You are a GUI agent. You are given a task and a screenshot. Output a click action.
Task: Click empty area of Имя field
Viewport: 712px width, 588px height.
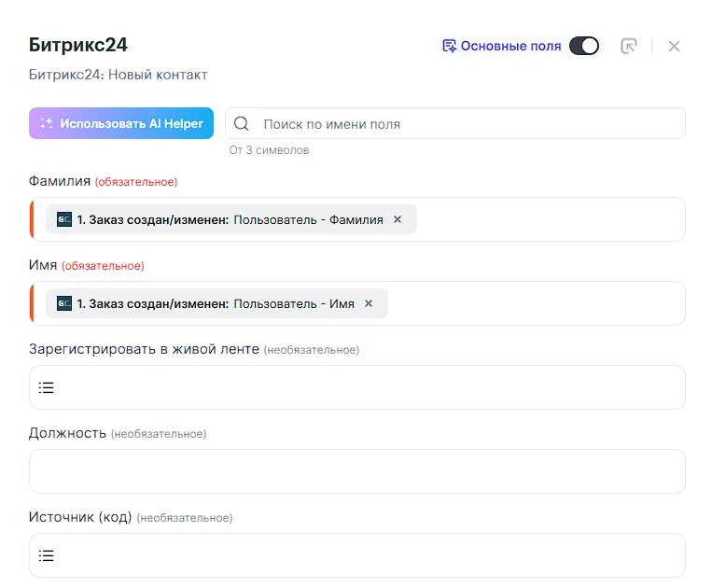[537, 303]
